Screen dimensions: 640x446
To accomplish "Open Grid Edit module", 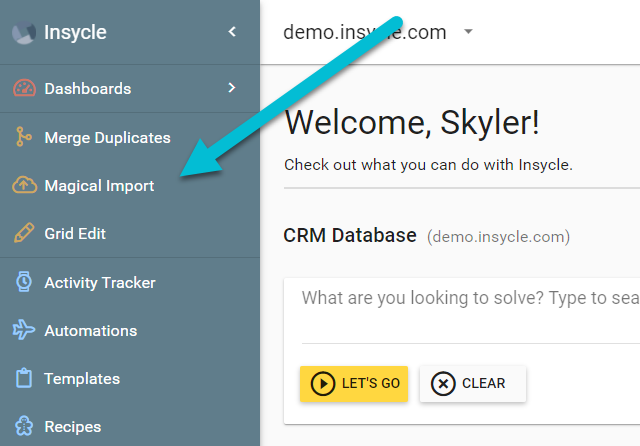I will [x=75, y=234].
